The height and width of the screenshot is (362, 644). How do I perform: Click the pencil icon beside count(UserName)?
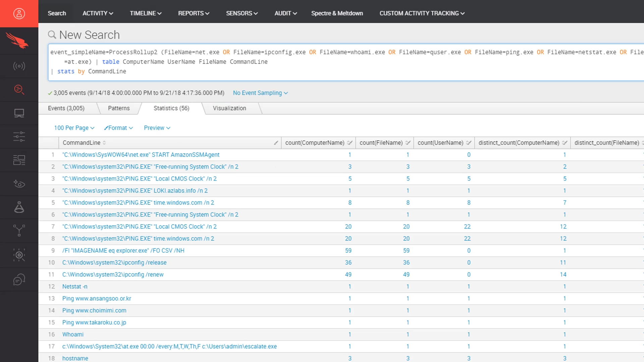(469, 143)
